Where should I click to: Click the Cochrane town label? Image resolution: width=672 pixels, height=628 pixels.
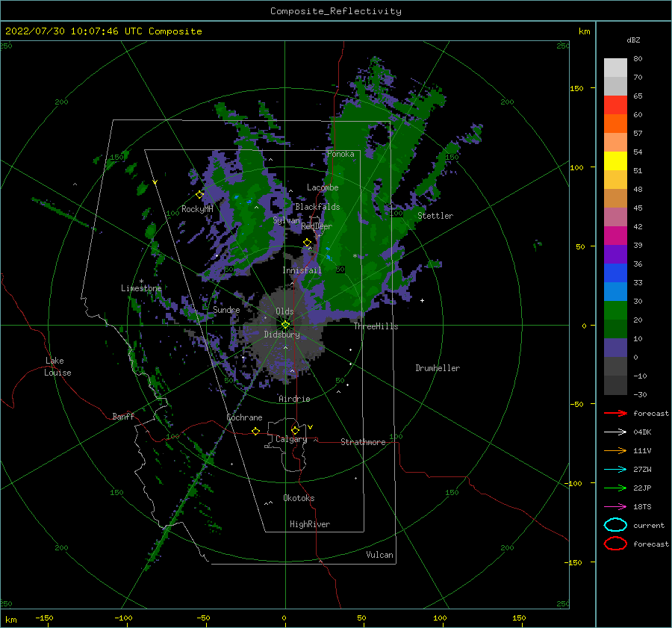pyautogui.click(x=244, y=417)
